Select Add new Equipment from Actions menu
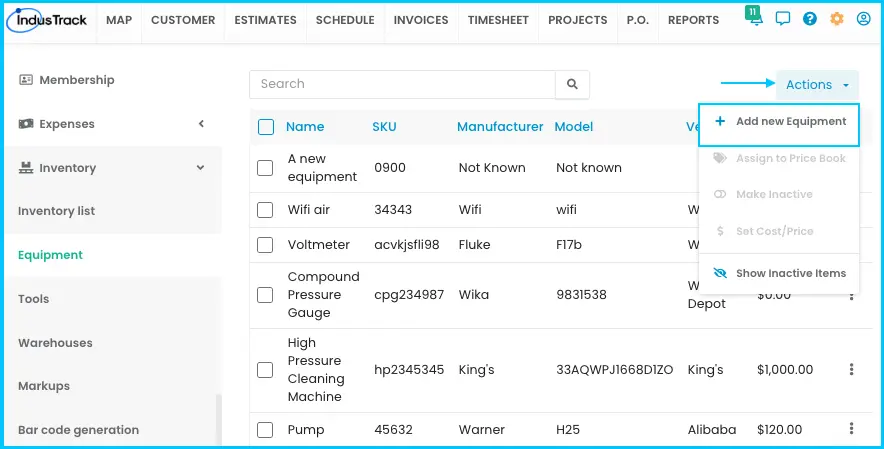Image resolution: width=884 pixels, height=449 pixels. click(x=779, y=125)
